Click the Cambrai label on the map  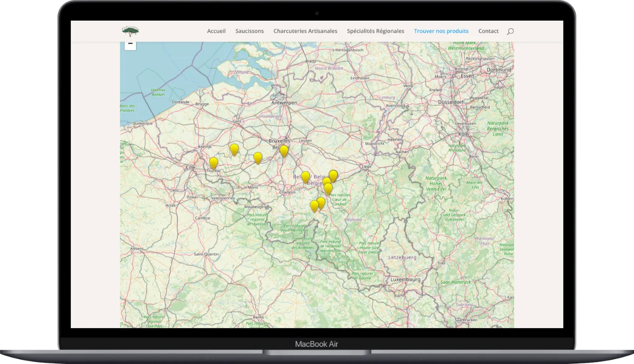(x=203, y=218)
